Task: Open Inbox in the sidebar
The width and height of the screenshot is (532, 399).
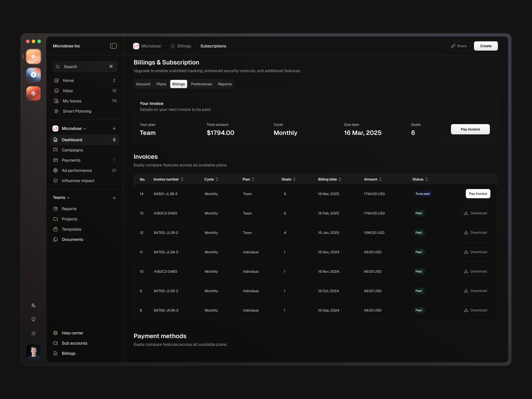Action: point(85,91)
